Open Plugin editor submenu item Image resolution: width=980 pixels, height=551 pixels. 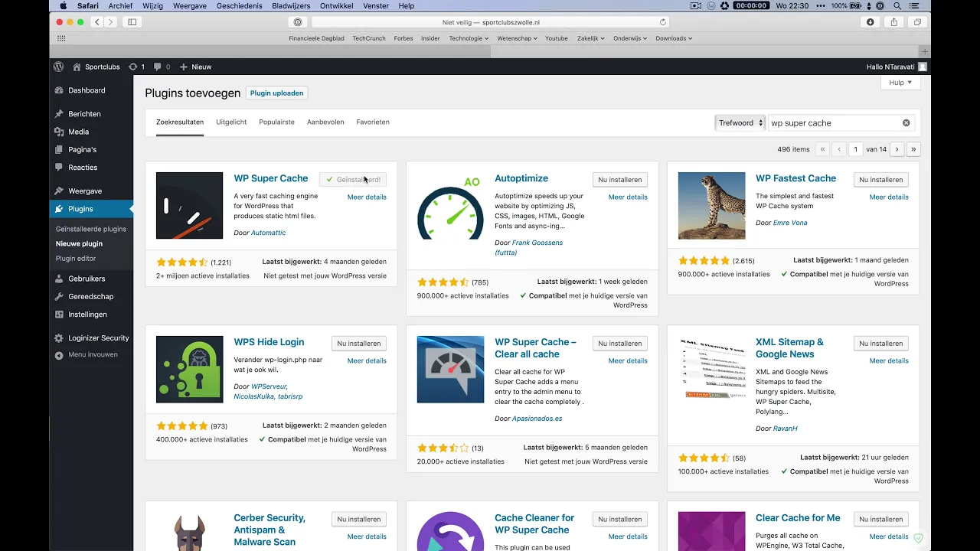pos(76,259)
